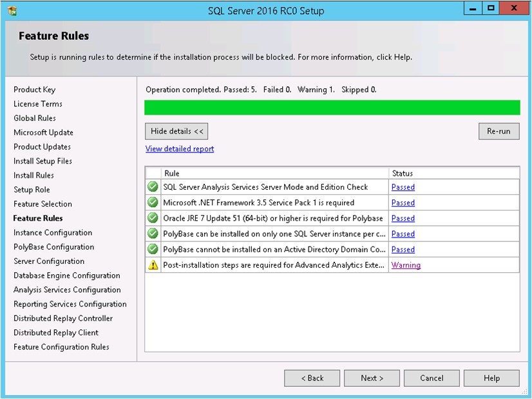Open Help for Feature Rules
This screenshot has width=532, height=399.
point(491,378)
